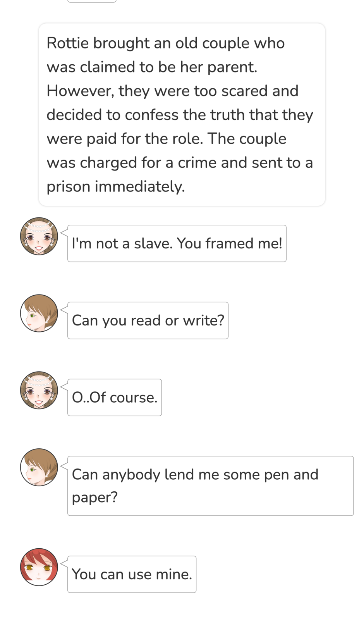Tap the "Can you read or write?" bubble
Screen dimensions: 364x632
[148, 320]
